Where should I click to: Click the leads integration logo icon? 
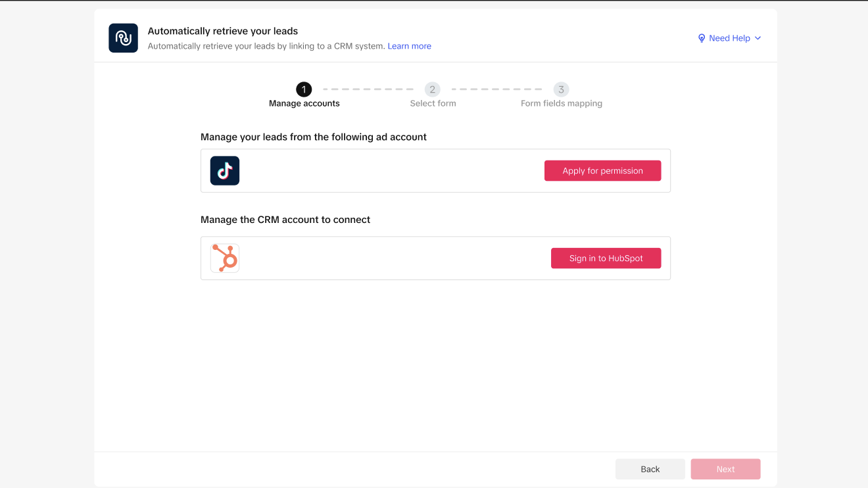tap(123, 38)
